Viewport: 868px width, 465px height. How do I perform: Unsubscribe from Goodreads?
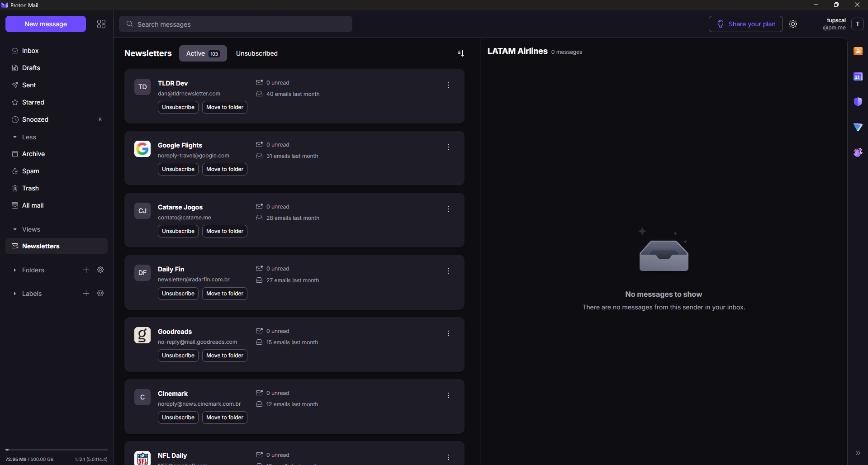click(178, 356)
